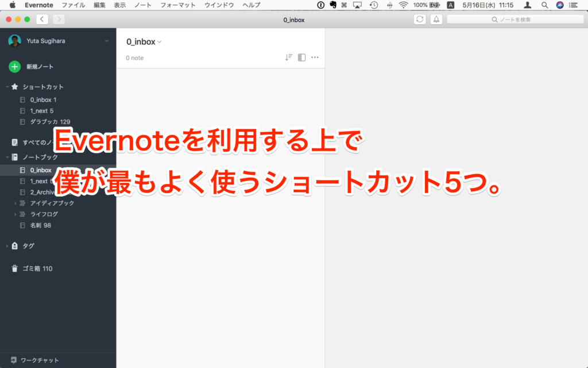Open the note list sort options
Image resolution: width=588 pixels, height=368 pixels.
point(288,57)
